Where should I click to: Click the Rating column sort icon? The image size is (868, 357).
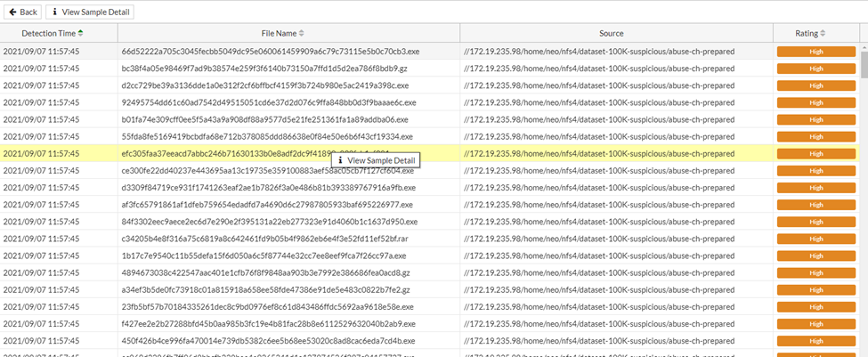click(x=824, y=33)
